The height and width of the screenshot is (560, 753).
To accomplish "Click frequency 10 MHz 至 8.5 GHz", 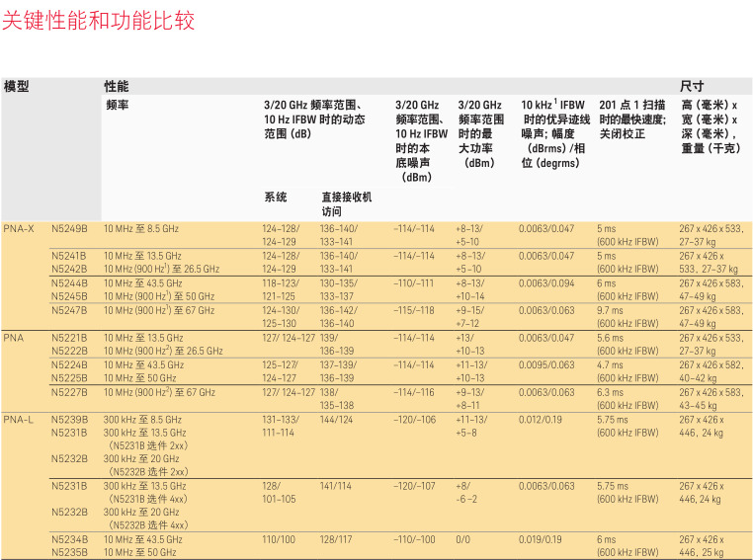I will coord(141,228).
